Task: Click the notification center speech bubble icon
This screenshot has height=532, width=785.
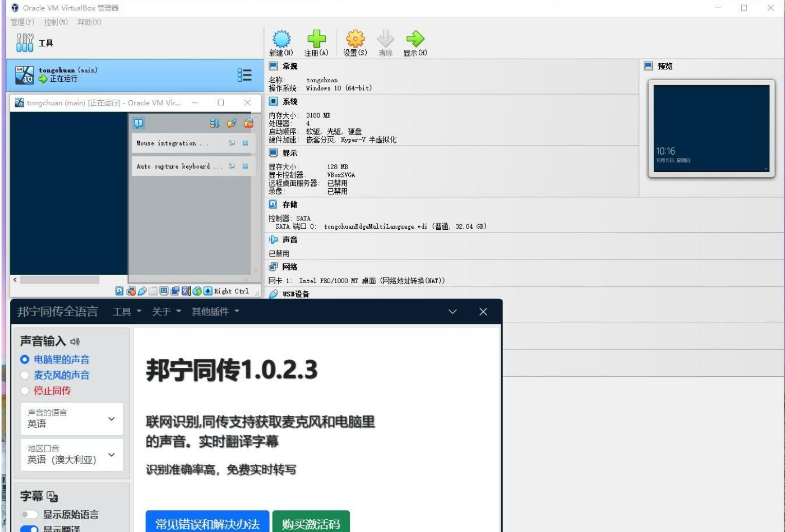Action: click(x=139, y=123)
